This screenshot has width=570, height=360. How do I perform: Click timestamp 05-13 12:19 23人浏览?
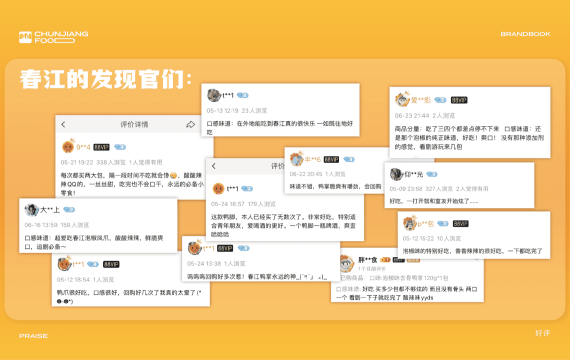pyautogui.click(x=237, y=111)
